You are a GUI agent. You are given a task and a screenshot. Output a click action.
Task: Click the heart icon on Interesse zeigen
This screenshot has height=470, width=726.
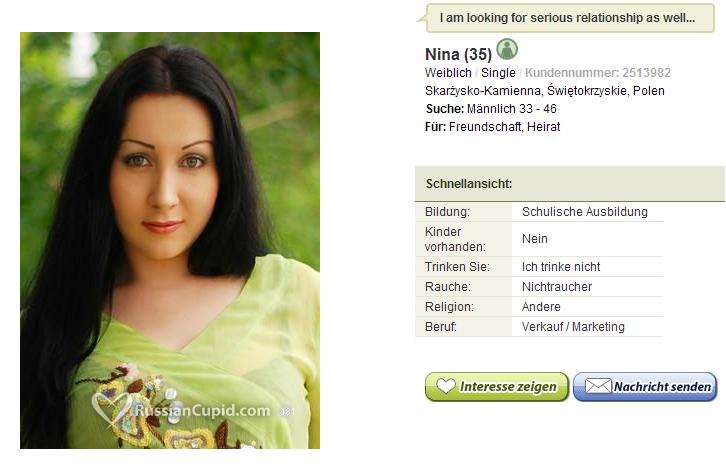pos(445,386)
